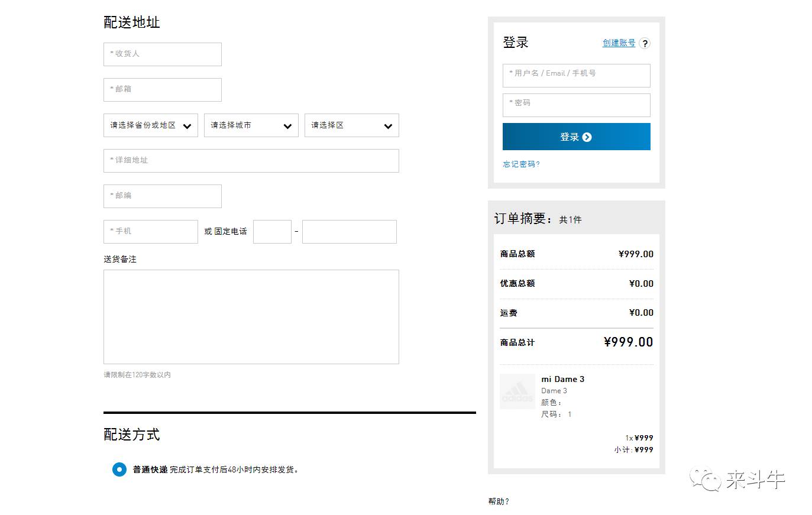Open the 请选择省份或地区 dropdown
Viewport: 812px width, 515px height.
pyautogui.click(x=151, y=125)
